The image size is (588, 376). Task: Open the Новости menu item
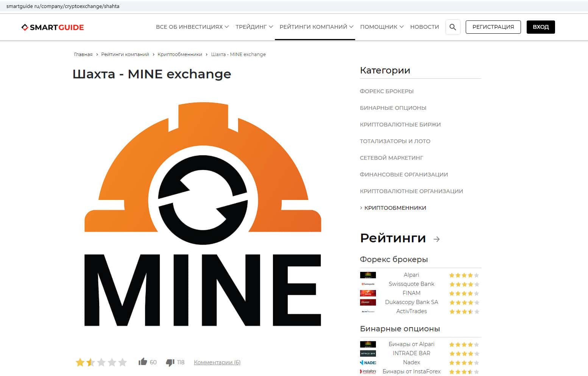tap(424, 27)
